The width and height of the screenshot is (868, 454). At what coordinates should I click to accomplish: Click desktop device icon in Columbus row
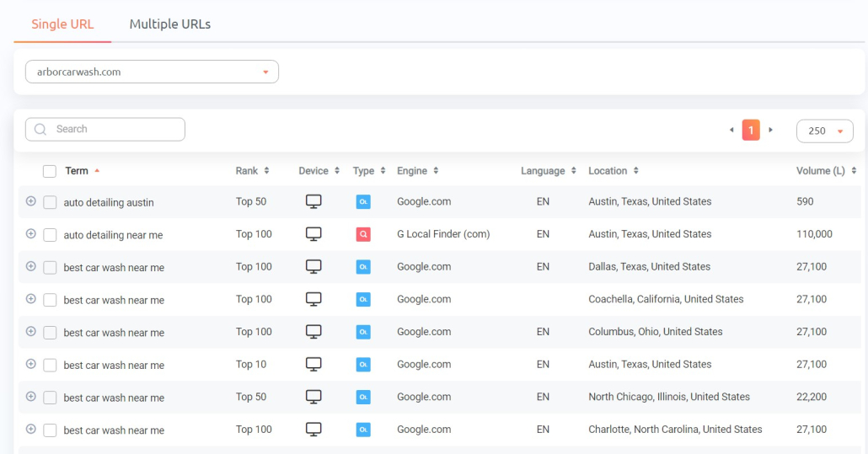click(x=313, y=333)
